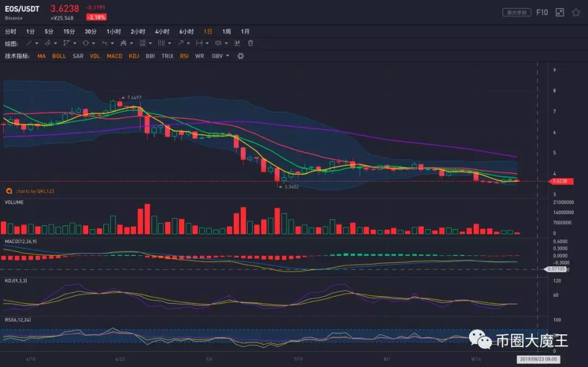Viewport: 588px width, 367px height.
Task: Enable the SAR indicator
Action: (x=78, y=56)
